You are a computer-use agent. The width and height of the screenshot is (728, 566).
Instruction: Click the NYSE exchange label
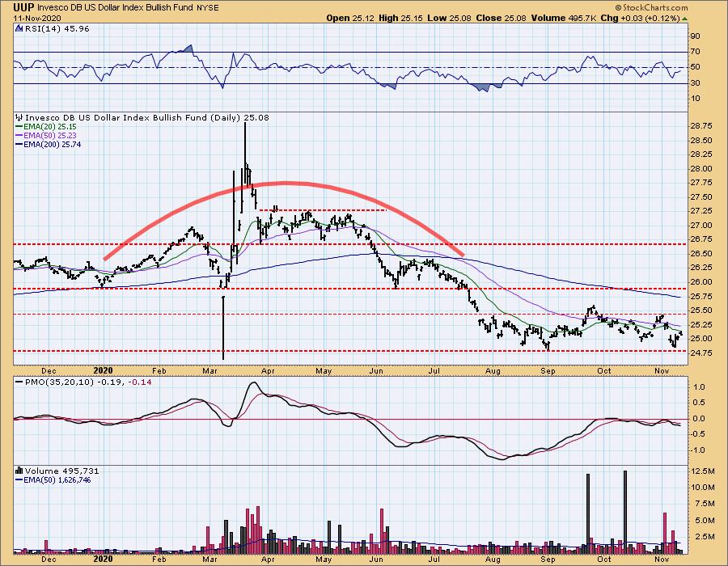click(208, 8)
